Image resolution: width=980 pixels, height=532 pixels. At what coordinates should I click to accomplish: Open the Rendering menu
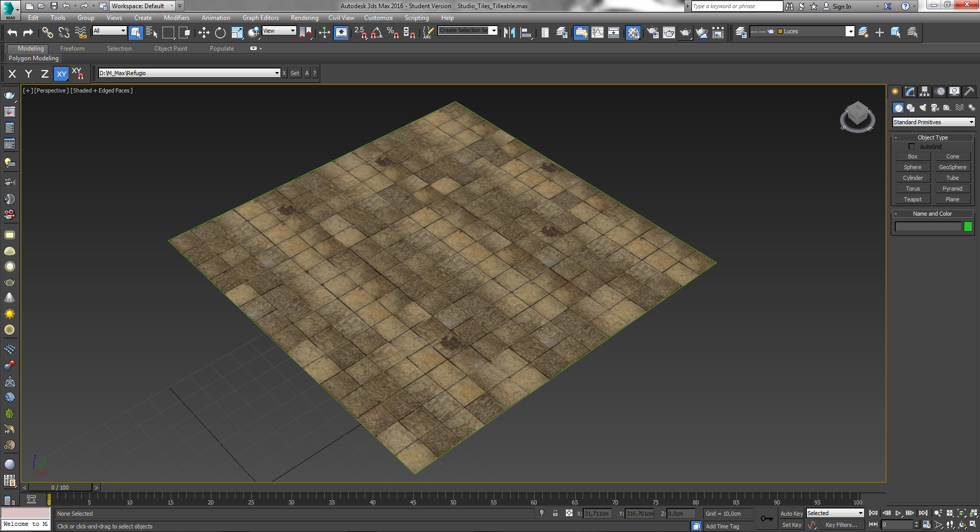[x=304, y=18]
